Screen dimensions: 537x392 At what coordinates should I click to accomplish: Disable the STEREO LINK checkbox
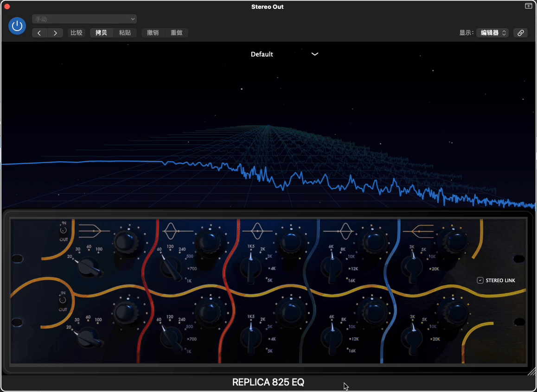click(480, 280)
